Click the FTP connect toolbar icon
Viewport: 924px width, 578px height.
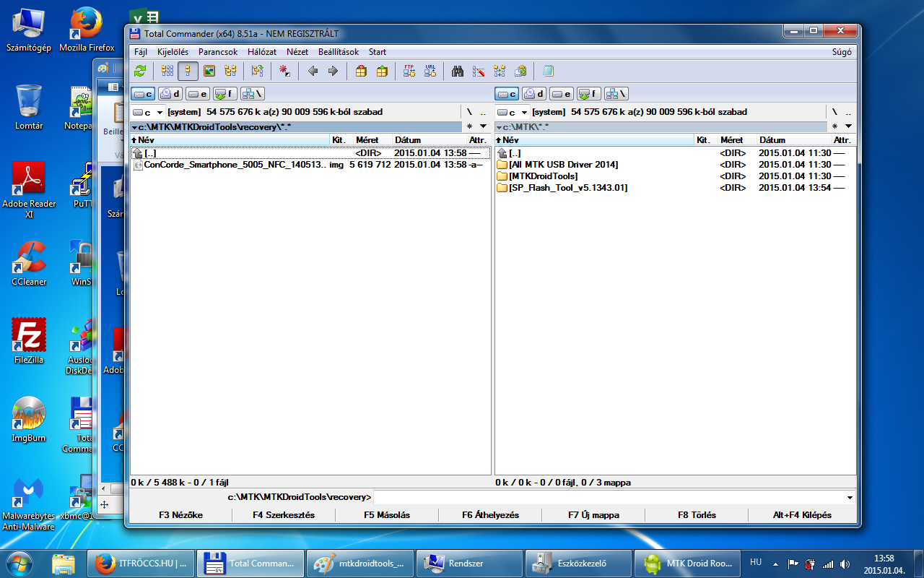click(x=409, y=71)
